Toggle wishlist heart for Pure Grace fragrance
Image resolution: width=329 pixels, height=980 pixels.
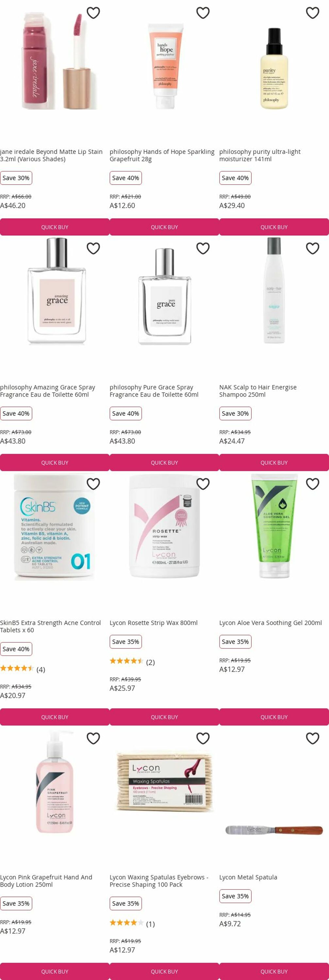tap(203, 248)
